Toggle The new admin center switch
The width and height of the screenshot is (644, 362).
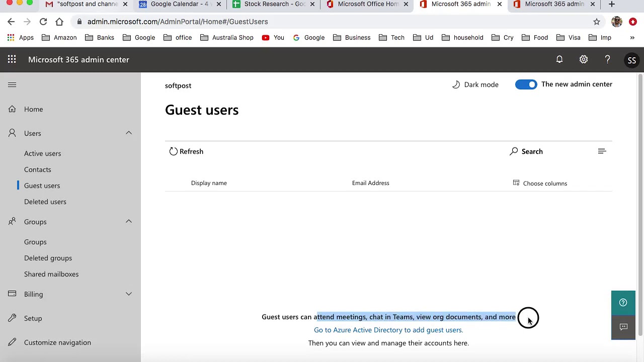(526, 84)
